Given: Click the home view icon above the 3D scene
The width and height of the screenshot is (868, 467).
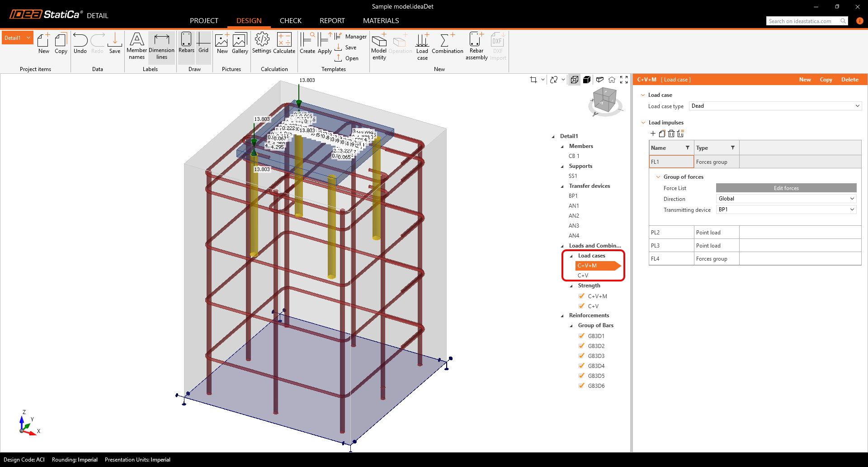Looking at the screenshot, I should click(x=612, y=80).
